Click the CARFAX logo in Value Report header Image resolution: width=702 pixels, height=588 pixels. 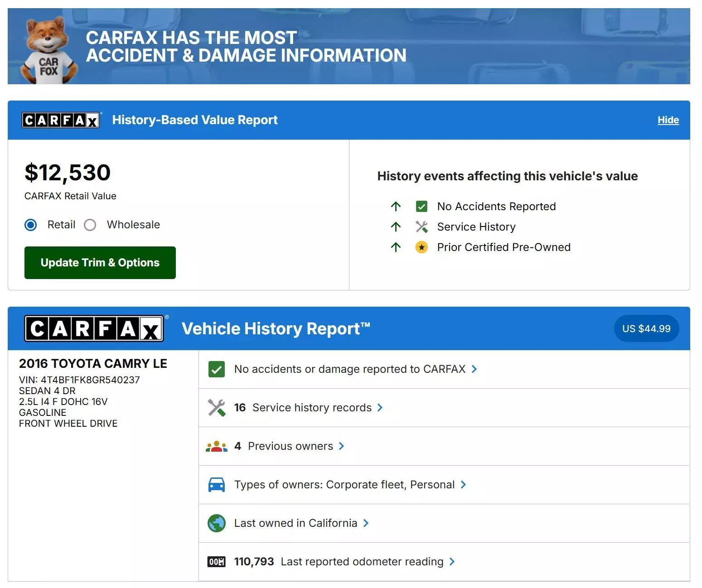[61, 120]
